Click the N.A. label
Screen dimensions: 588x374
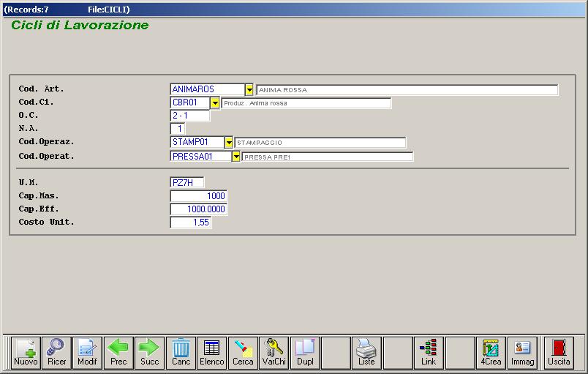(x=29, y=128)
